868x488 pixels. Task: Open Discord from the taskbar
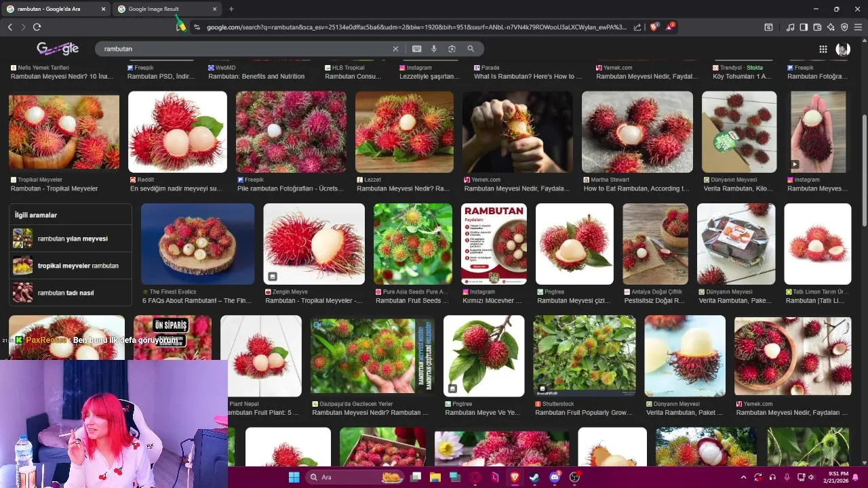555,477
